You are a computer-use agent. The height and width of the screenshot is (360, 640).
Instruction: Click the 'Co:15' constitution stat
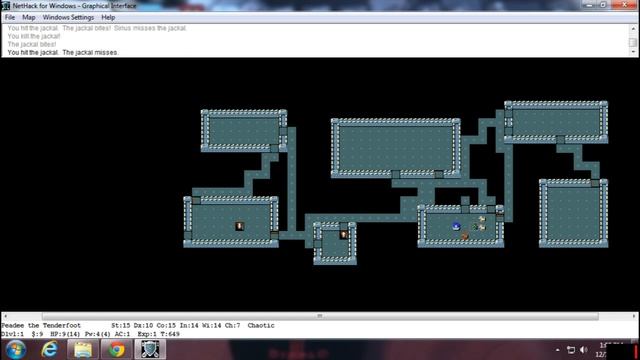166,326
